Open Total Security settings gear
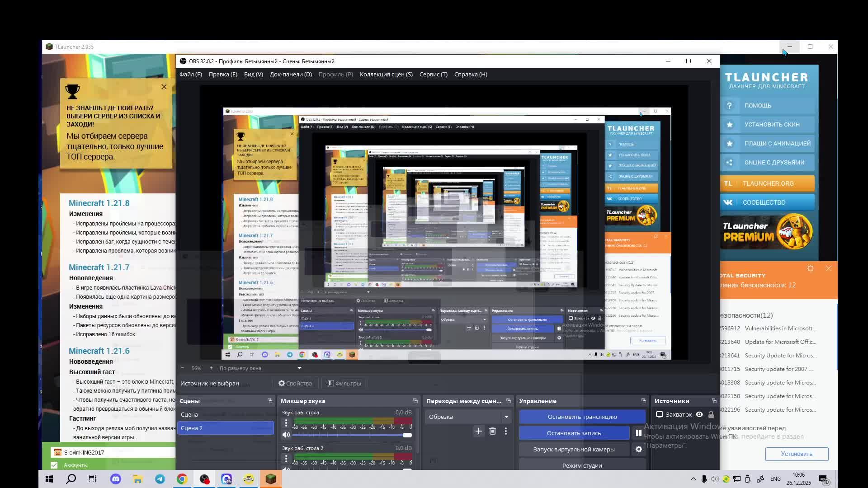 810,268
